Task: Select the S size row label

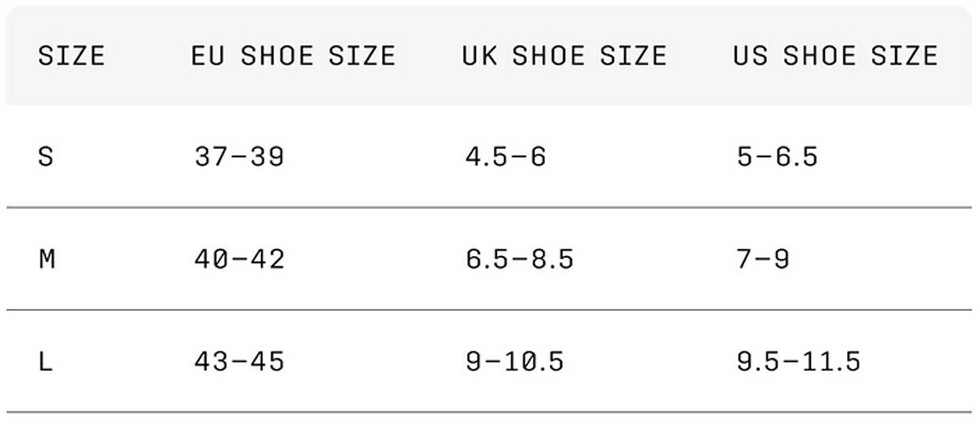Action: 45,157
